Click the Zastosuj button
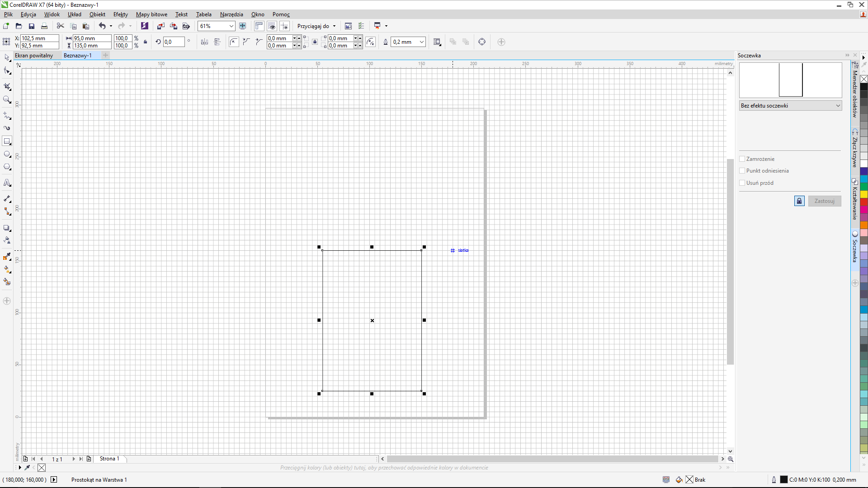The height and width of the screenshot is (488, 868). point(824,201)
